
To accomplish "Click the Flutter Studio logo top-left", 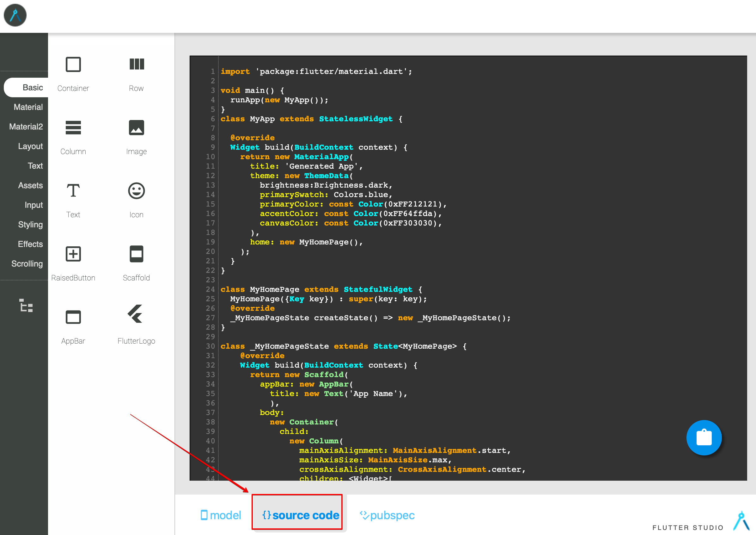I will (x=15, y=15).
